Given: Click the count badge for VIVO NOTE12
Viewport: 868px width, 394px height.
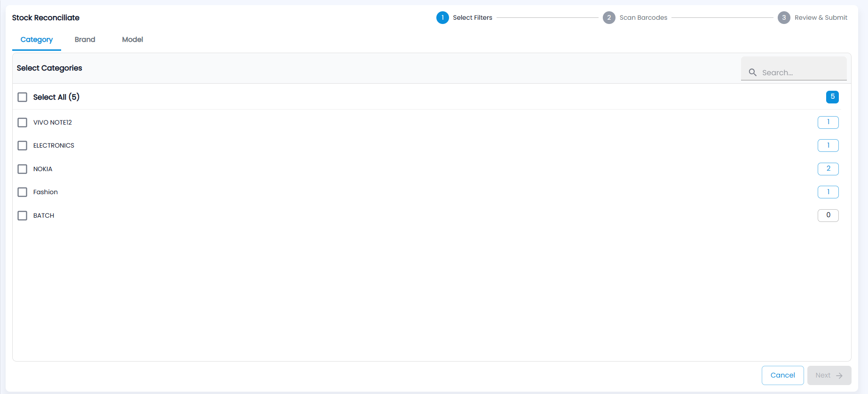Looking at the screenshot, I should pyautogui.click(x=828, y=122).
